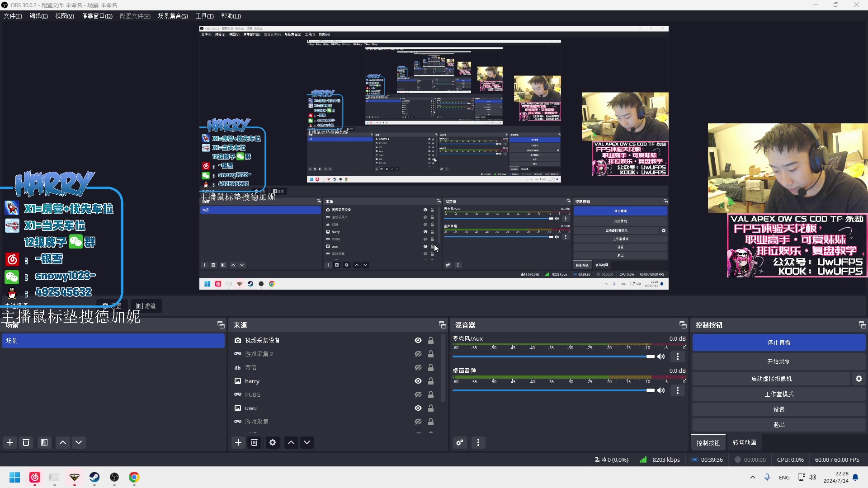The height and width of the screenshot is (488, 868).
Task: Add a new scene with plus icon
Action: tap(10, 442)
